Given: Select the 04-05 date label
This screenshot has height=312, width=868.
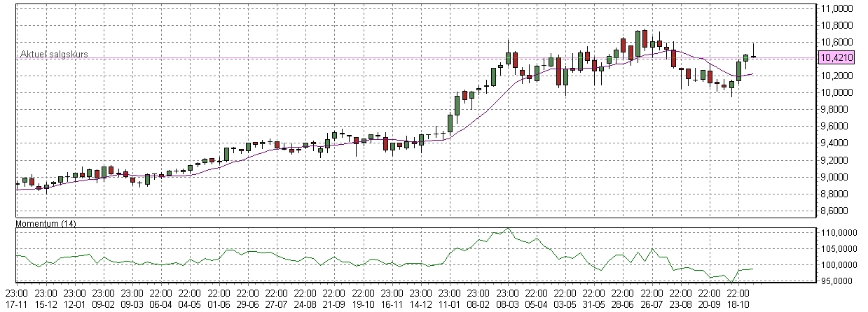Looking at the screenshot, I should click(190, 304).
